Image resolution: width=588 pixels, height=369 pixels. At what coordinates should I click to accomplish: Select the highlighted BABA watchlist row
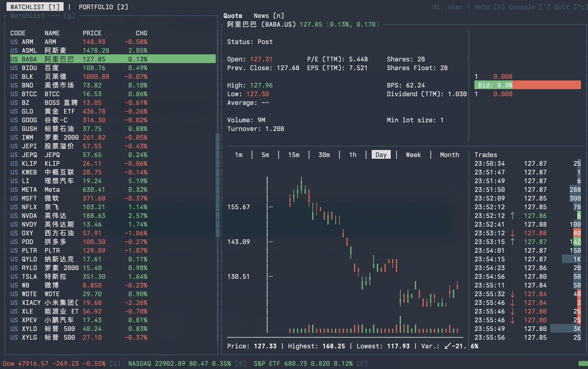pyautogui.click(x=113, y=59)
